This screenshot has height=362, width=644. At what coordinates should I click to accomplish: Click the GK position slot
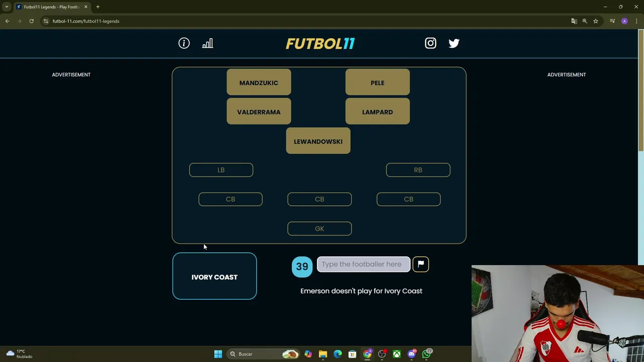coord(319,228)
